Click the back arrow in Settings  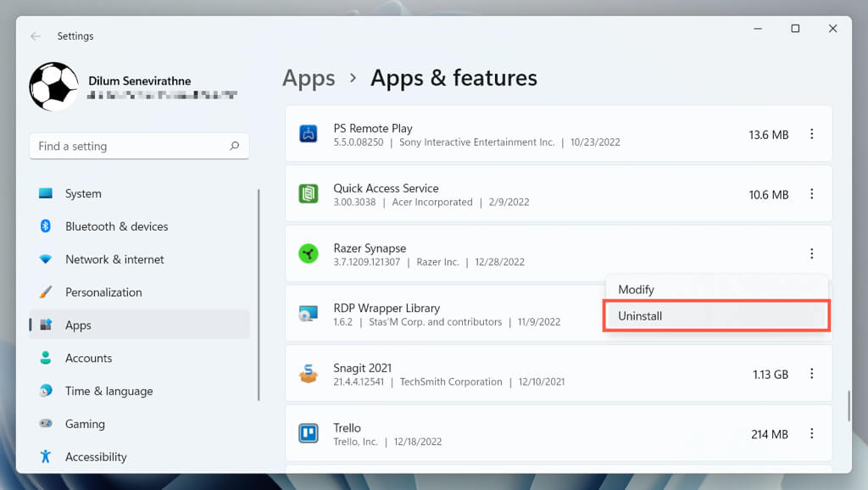pos(36,36)
